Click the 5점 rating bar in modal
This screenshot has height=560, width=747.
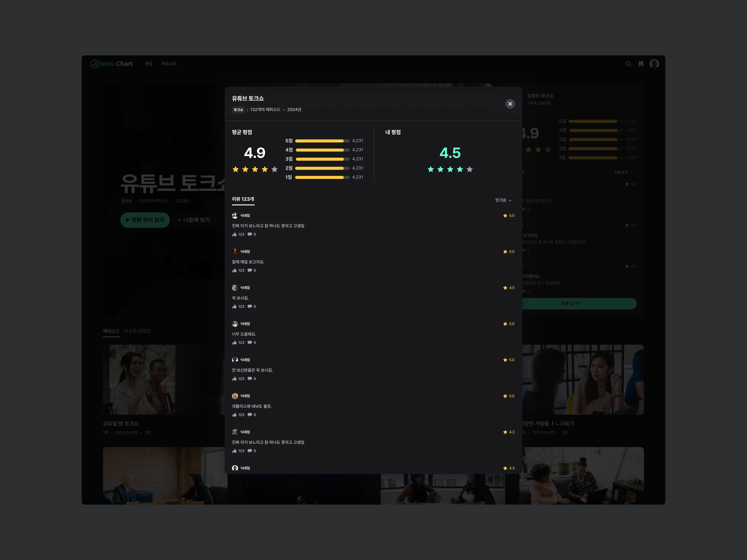coord(322,141)
